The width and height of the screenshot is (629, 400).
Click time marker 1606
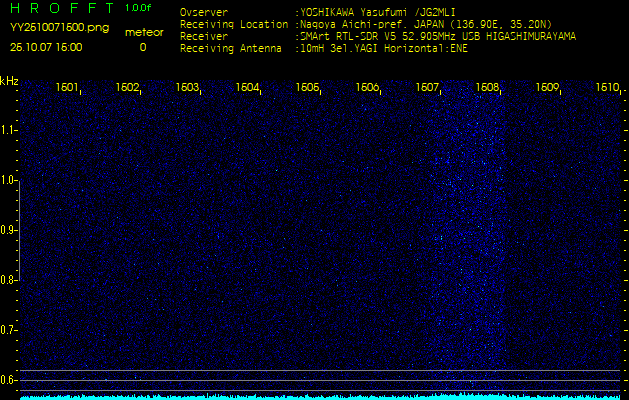tap(367, 87)
